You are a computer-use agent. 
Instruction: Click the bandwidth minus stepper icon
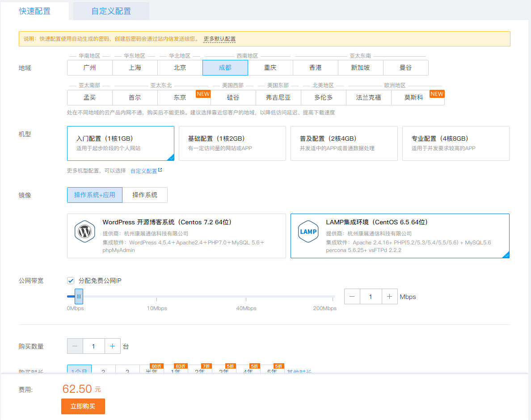[x=352, y=297]
